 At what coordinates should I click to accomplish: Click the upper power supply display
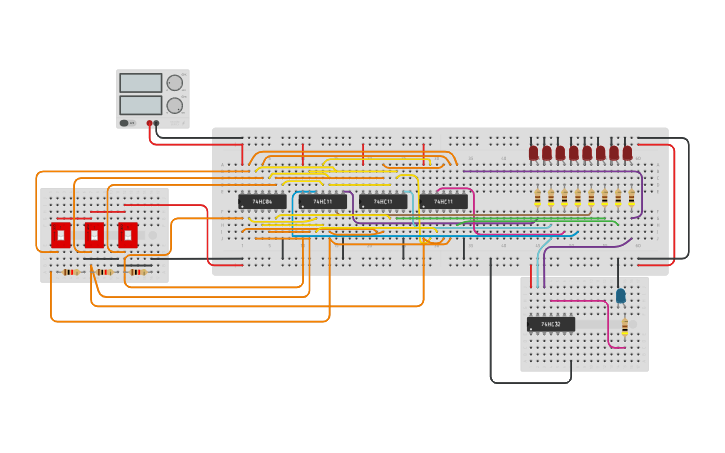141,83
